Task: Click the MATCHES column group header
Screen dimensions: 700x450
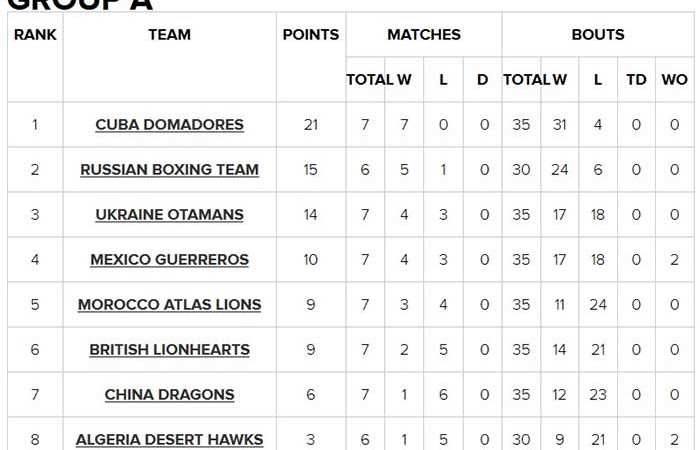Action: 424,35
